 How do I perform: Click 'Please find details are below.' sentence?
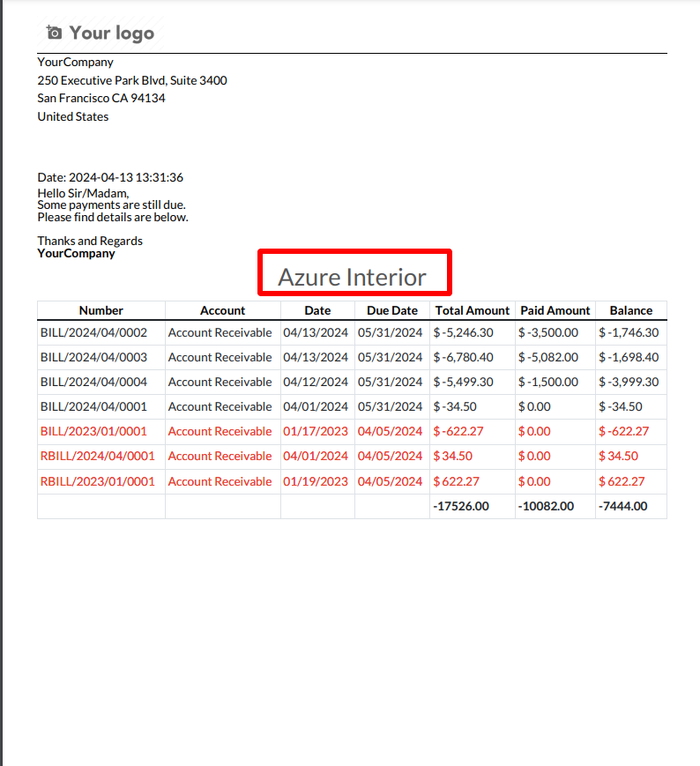click(x=113, y=217)
